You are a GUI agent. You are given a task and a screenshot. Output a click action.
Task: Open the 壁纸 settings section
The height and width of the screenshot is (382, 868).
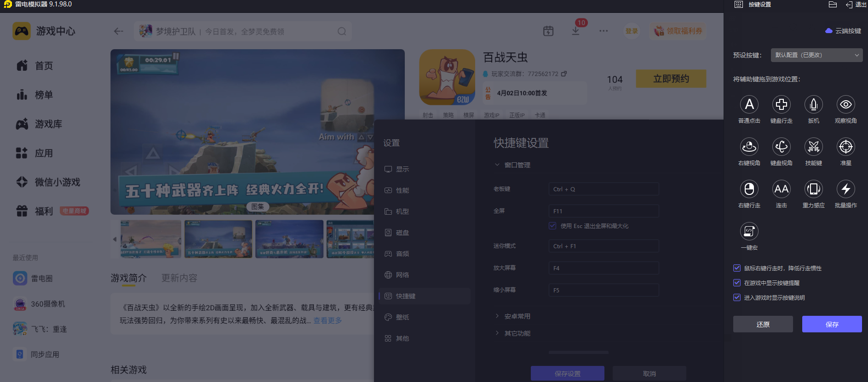pyautogui.click(x=425, y=317)
